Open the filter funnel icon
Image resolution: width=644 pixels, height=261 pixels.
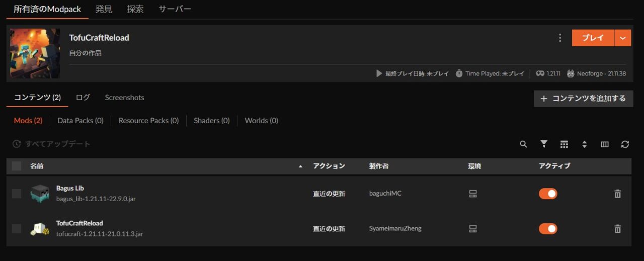pos(544,144)
